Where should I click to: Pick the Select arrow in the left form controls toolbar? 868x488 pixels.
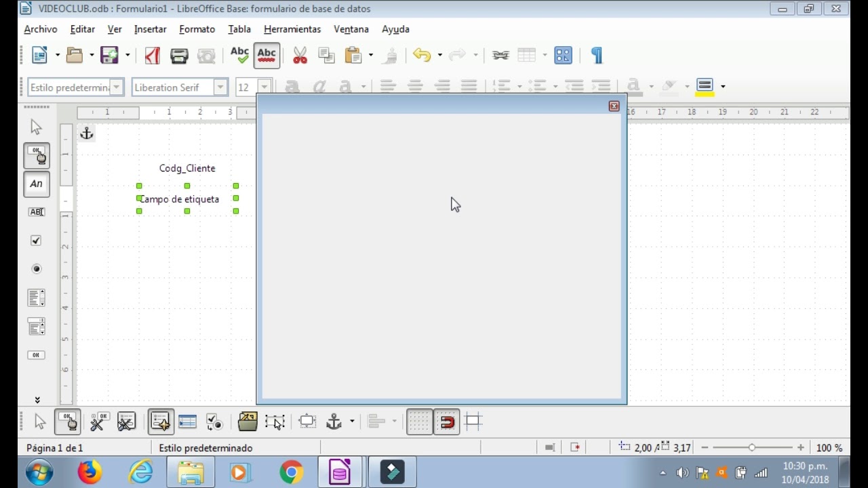coord(37,127)
